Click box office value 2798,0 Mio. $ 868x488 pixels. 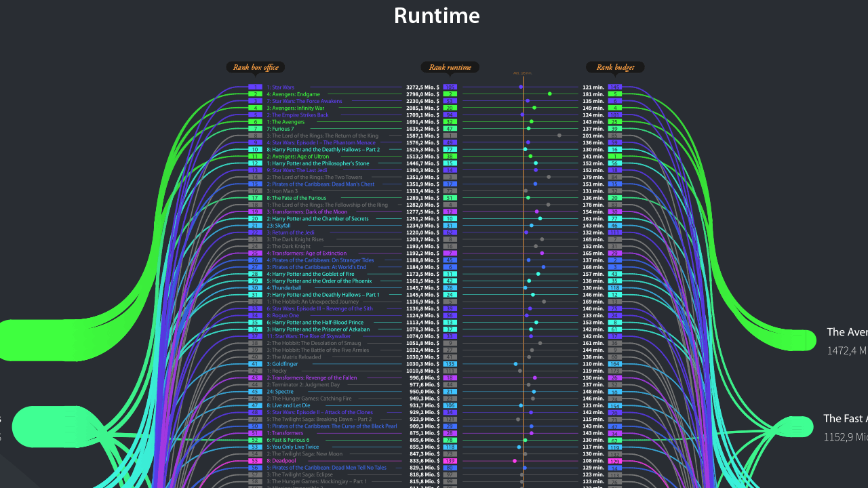pyautogui.click(x=422, y=94)
